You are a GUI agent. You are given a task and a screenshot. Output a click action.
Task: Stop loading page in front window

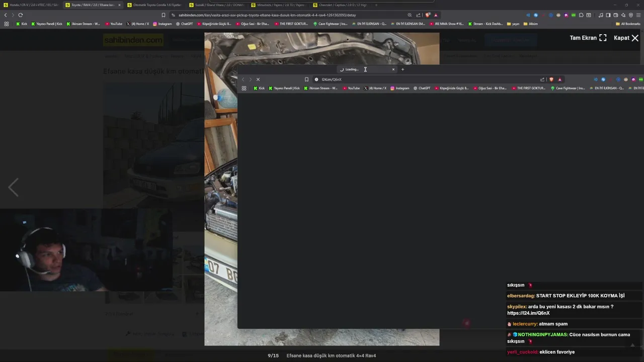point(258,79)
